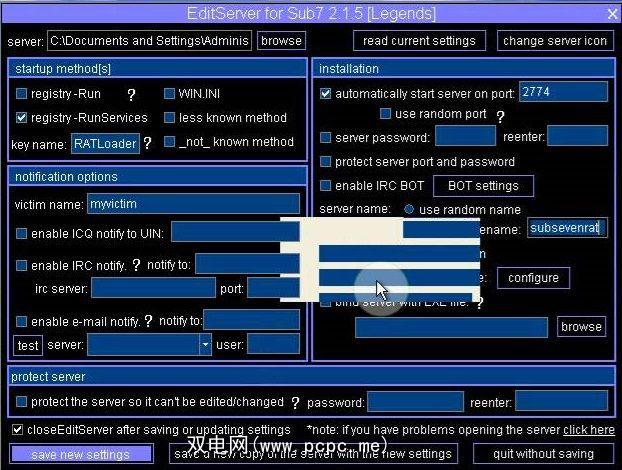Screen dimensions: 622x470
Task: Click the configure button
Action: pyautogui.click(x=533, y=278)
